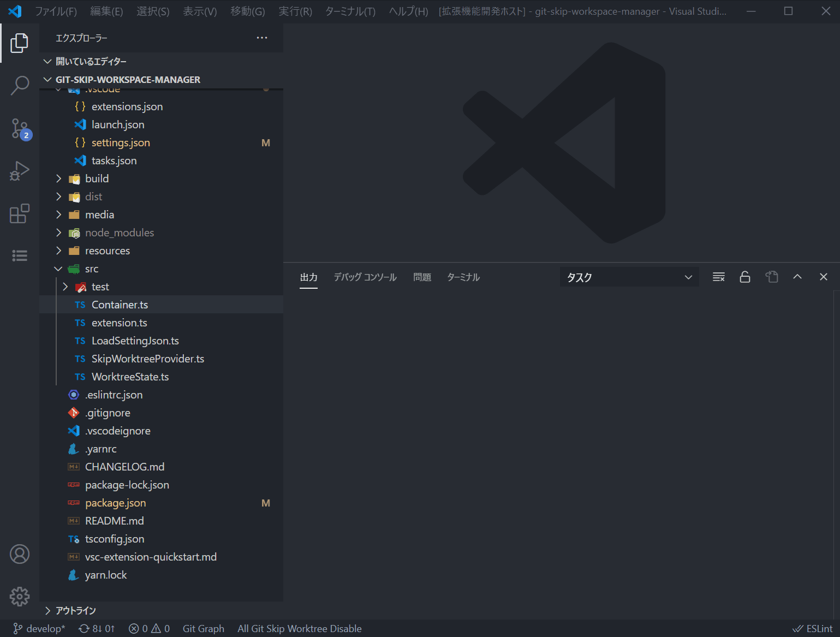
Task: Open .yarnrc file
Action: pos(161,449)
